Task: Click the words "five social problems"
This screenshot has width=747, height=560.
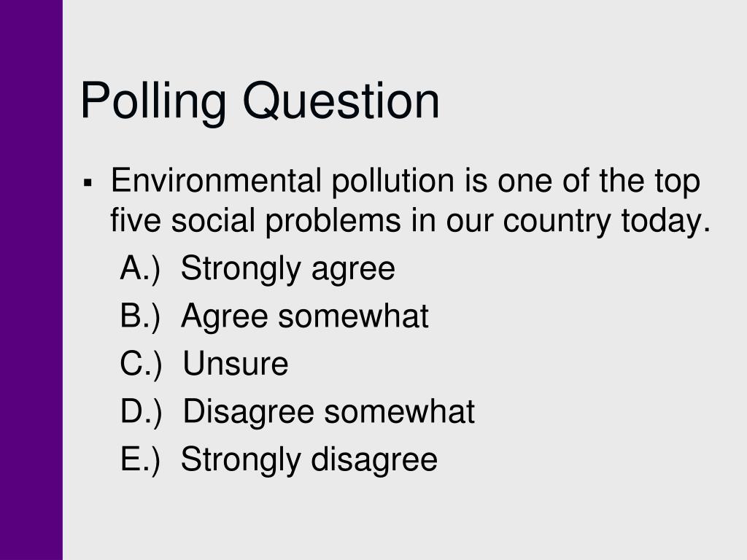Action: tap(255, 222)
